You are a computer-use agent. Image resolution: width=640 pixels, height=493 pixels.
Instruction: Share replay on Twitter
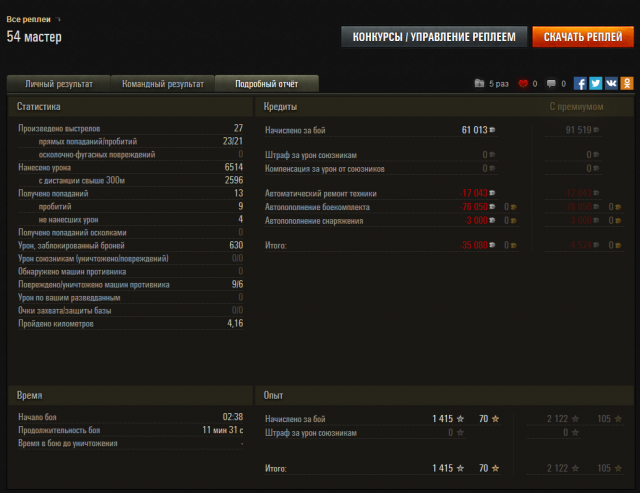(x=596, y=84)
